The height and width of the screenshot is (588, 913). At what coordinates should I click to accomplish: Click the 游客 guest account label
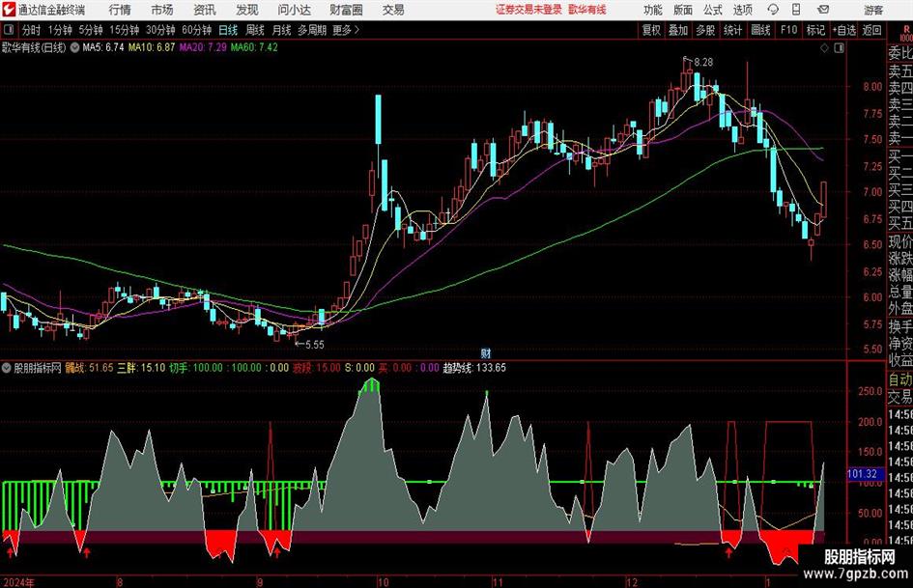coord(873,10)
